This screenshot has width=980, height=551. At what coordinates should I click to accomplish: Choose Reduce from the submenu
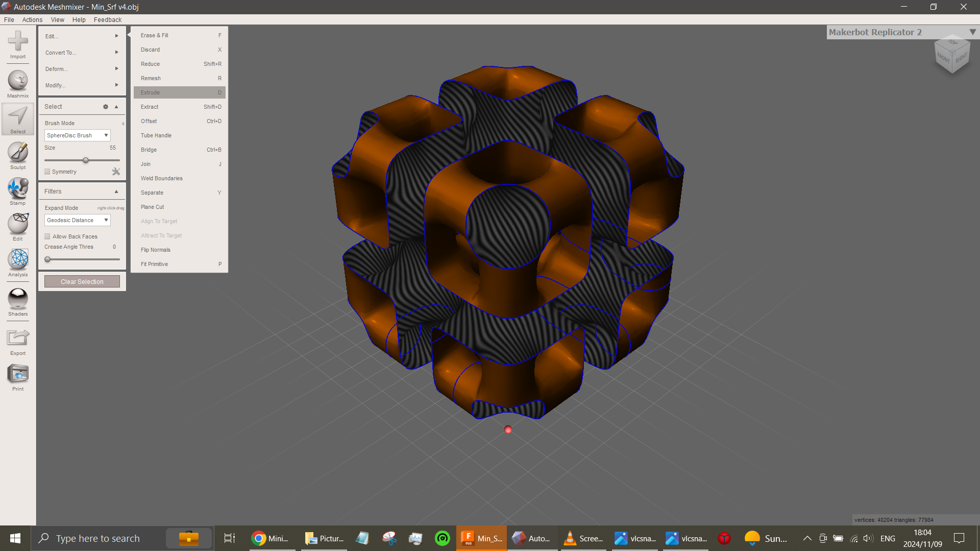click(x=180, y=64)
